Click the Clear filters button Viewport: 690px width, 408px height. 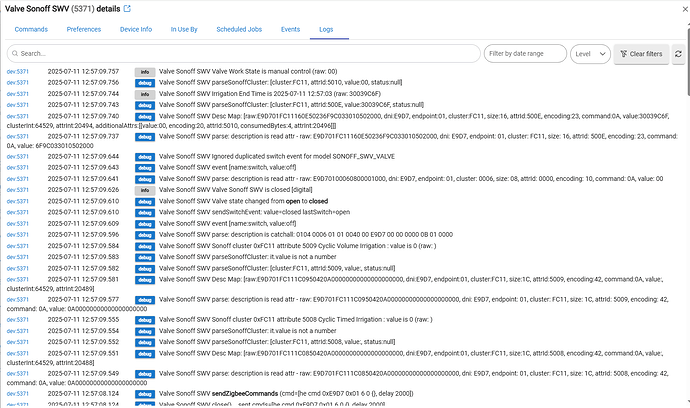click(641, 54)
